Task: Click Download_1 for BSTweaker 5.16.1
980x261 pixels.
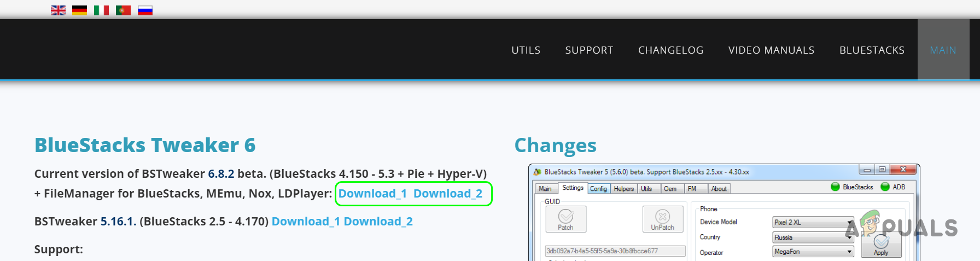Action: [x=306, y=222]
